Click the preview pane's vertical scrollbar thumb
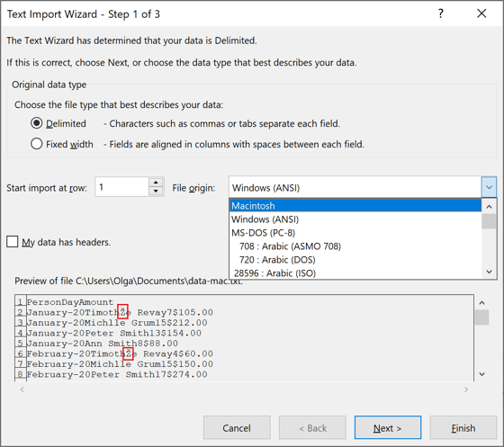The width and height of the screenshot is (504, 447). click(x=481, y=317)
